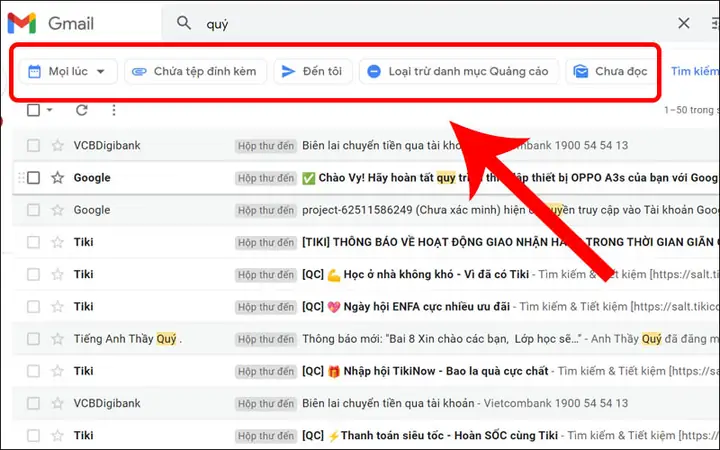This screenshot has height=450, width=720.
Task: Click the calendar icon in 'Mọi lúc' chip
Action: coord(34,72)
